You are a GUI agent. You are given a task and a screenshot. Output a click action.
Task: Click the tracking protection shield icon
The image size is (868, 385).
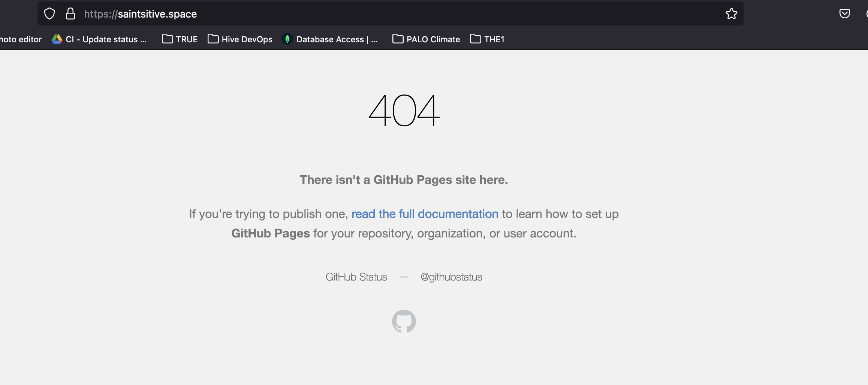pyautogui.click(x=49, y=13)
